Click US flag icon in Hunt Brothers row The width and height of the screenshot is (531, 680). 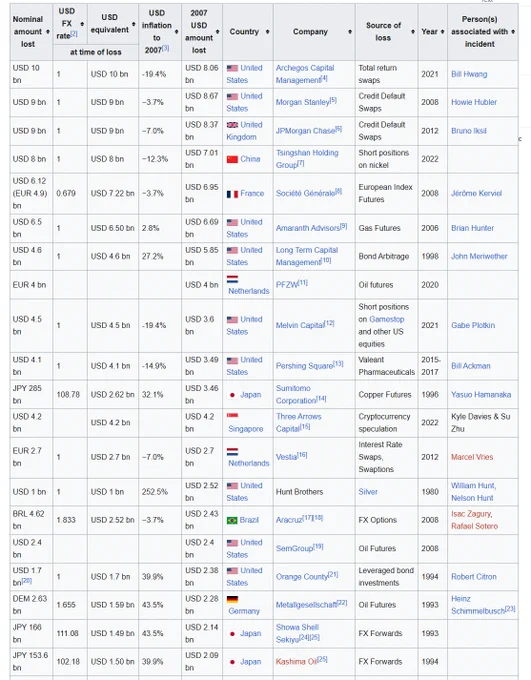[x=232, y=486]
